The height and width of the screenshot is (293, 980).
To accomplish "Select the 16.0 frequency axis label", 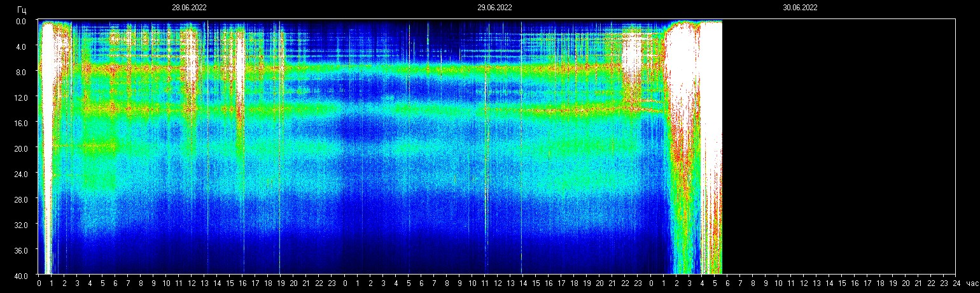I will [20, 123].
